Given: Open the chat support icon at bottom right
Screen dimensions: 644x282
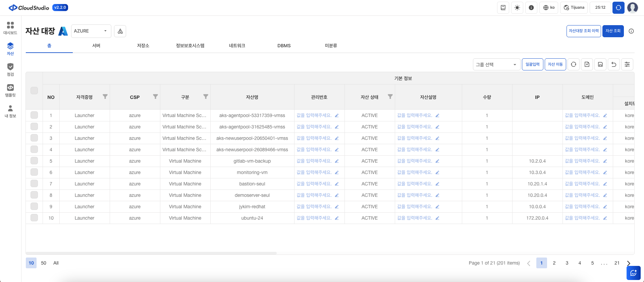Looking at the screenshot, I should pos(633,273).
